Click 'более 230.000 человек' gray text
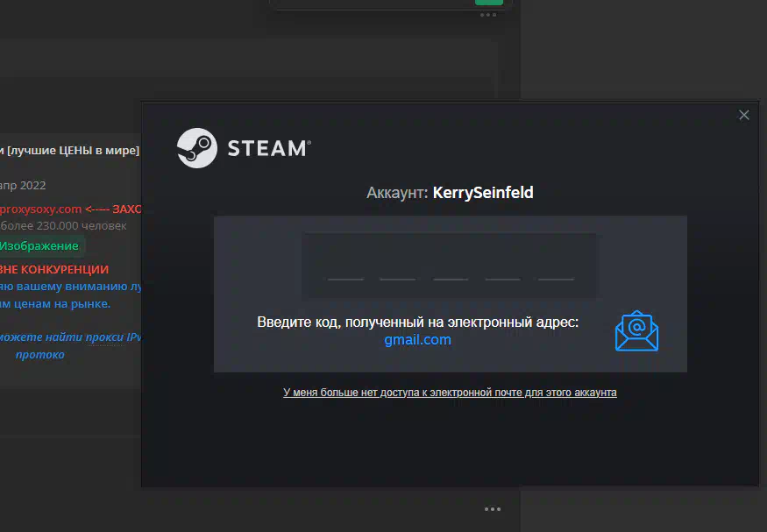The width and height of the screenshot is (767, 532). 64,226
